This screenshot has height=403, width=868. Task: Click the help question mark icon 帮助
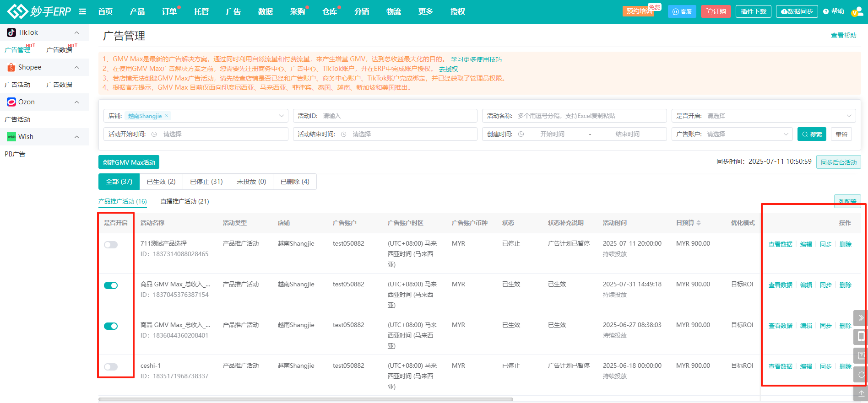tap(826, 11)
